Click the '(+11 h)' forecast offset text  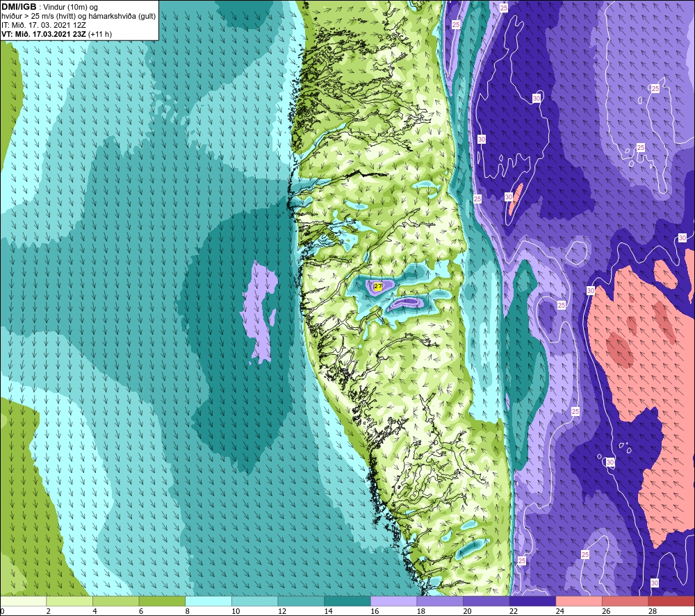coord(100,34)
